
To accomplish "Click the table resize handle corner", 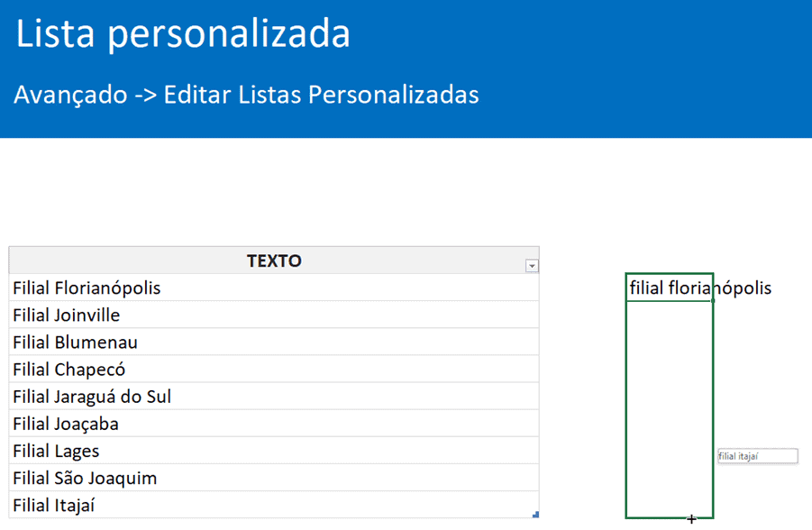I will [536, 515].
